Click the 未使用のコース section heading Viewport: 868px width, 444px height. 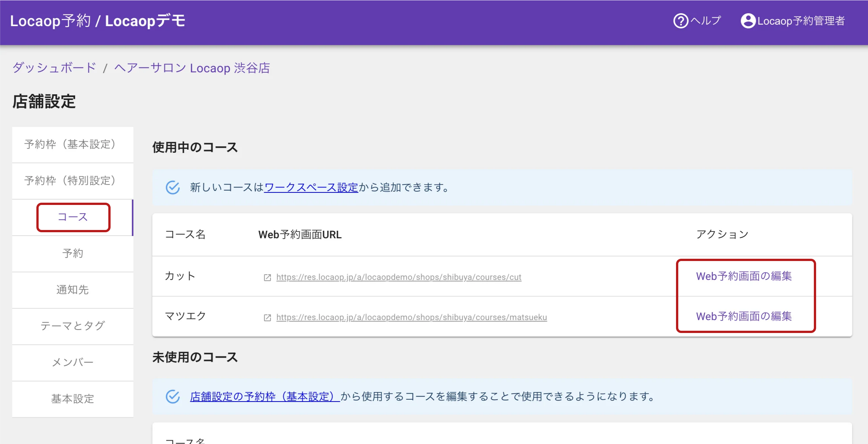pyautogui.click(x=195, y=357)
